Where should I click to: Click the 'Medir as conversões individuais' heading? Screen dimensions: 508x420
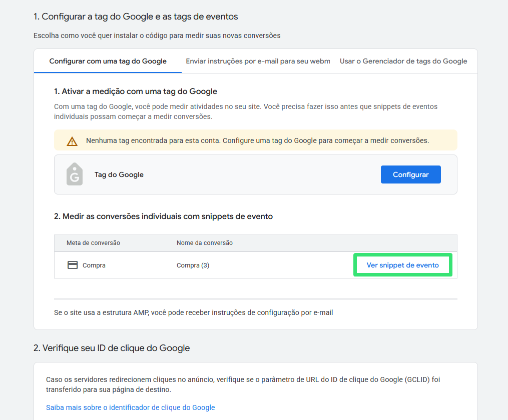pos(163,216)
